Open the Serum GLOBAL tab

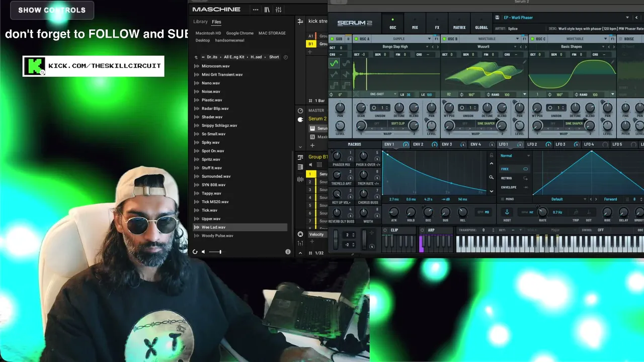(481, 24)
